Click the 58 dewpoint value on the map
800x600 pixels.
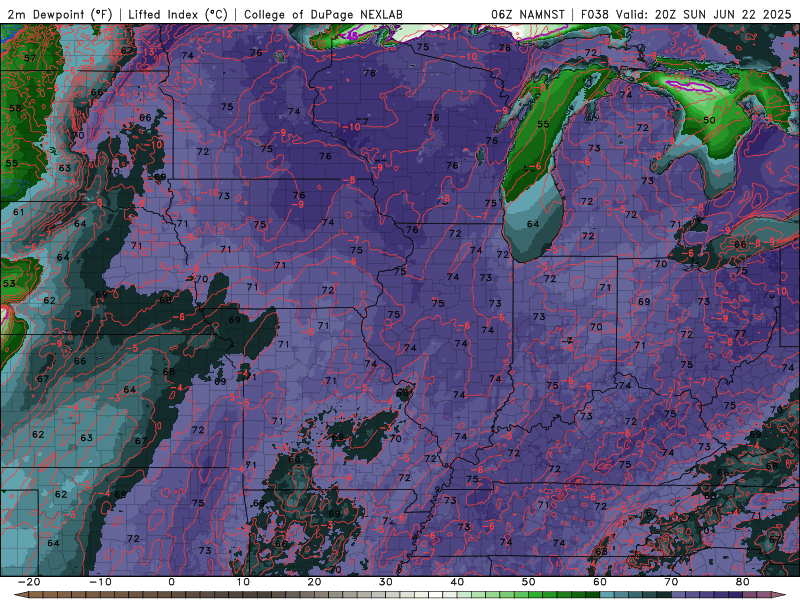click(x=15, y=108)
